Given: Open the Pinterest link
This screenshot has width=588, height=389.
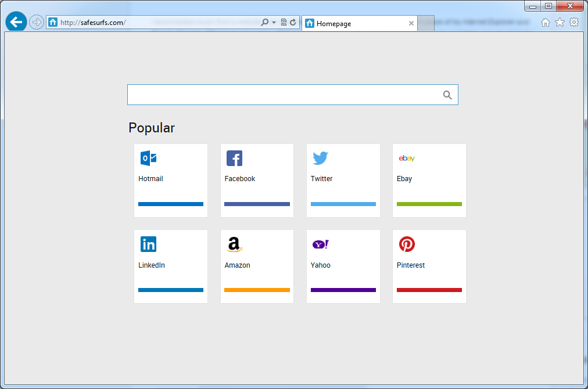Looking at the screenshot, I should (411, 265).
